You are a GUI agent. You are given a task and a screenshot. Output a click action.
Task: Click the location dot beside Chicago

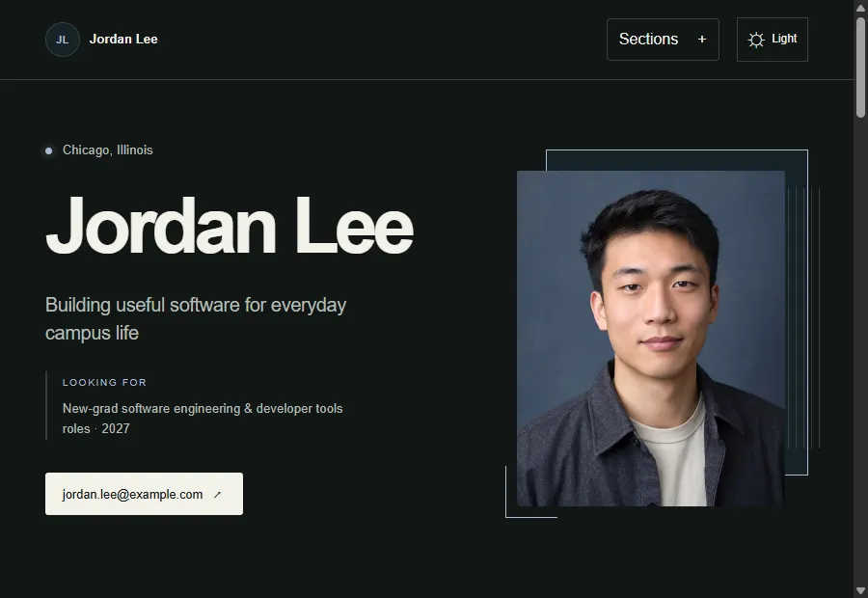pos(49,150)
